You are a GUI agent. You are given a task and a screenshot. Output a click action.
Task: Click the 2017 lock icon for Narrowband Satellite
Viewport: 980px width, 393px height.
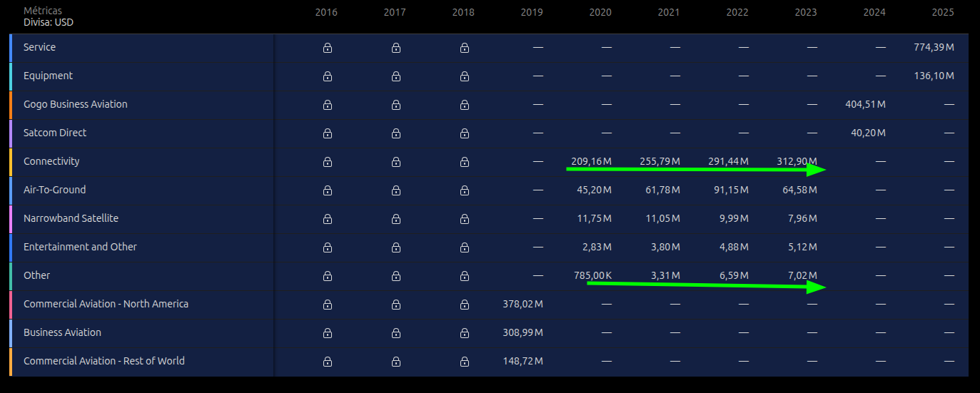(x=395, y=219)
